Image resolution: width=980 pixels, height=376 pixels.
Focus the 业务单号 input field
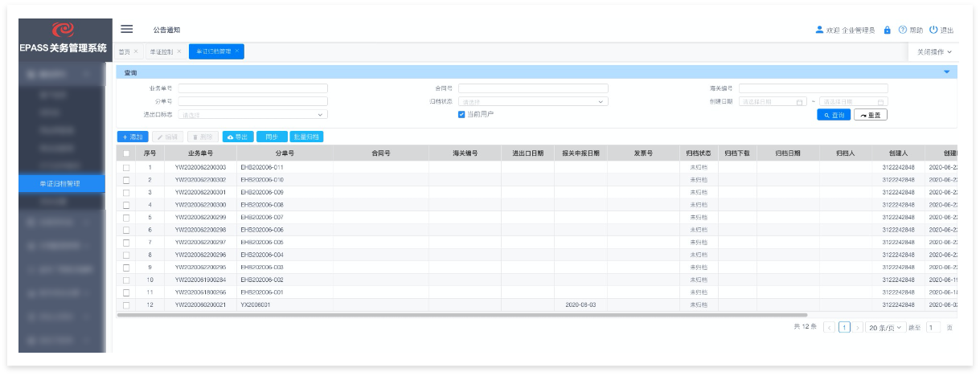(253, 88)
